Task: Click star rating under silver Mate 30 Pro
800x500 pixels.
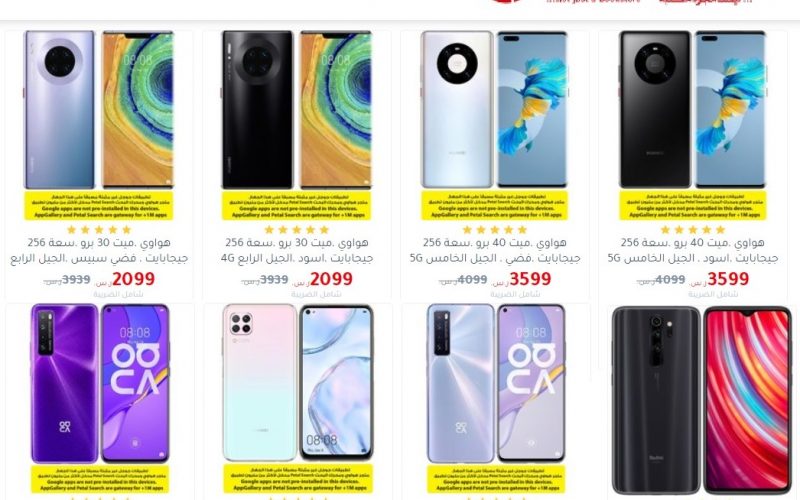Action: 99,230
